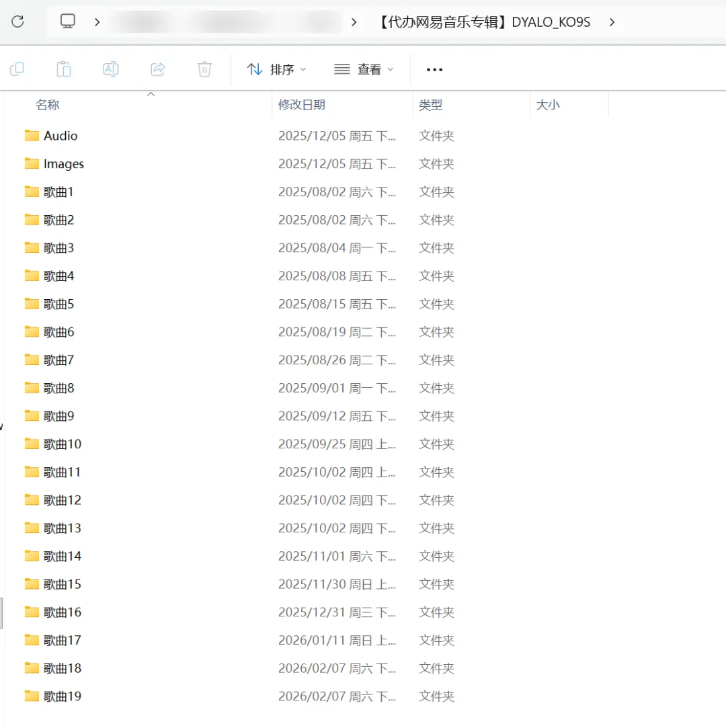Select the Audio folder icon
The height and width of the screenshot is (728, 726).
pos(32,136)
